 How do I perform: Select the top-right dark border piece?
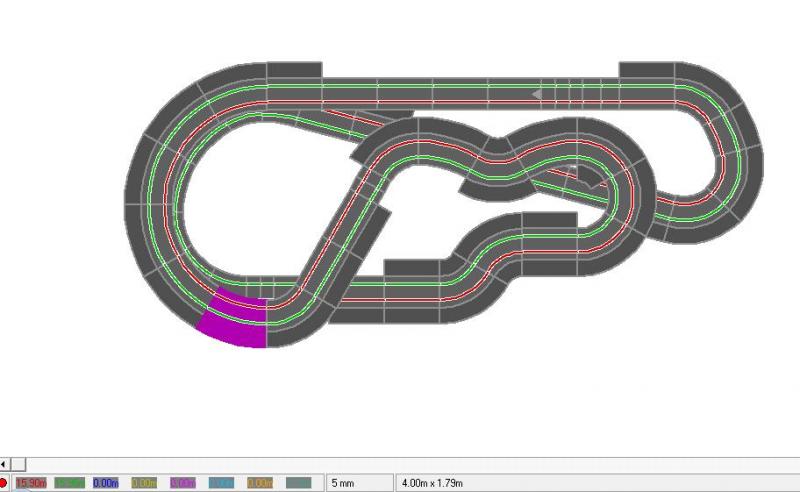coord(647,68)
